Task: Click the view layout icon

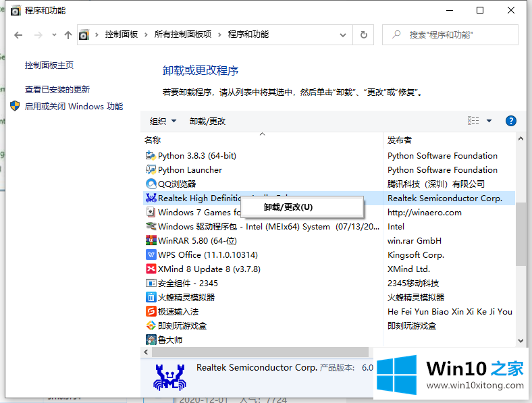Action: click(473, 121)
